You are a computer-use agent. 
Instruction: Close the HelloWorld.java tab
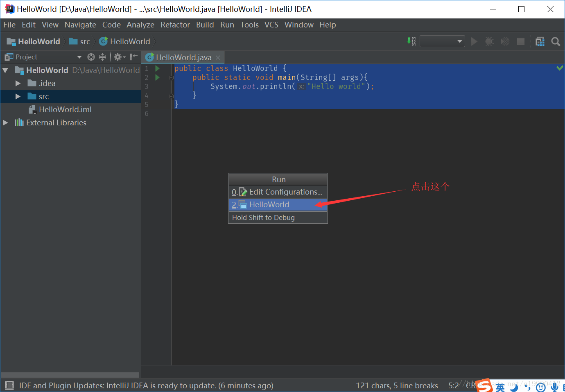click(218, 58)
